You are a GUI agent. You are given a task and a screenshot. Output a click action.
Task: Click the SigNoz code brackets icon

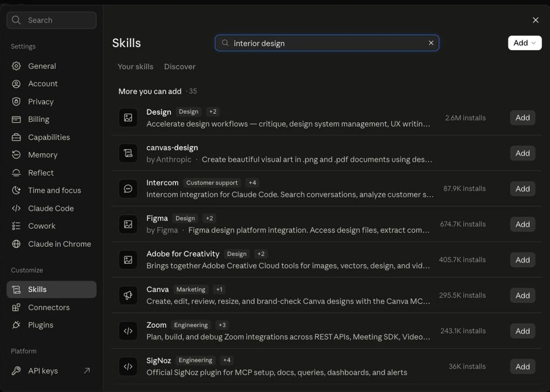(x=128, y=367)
